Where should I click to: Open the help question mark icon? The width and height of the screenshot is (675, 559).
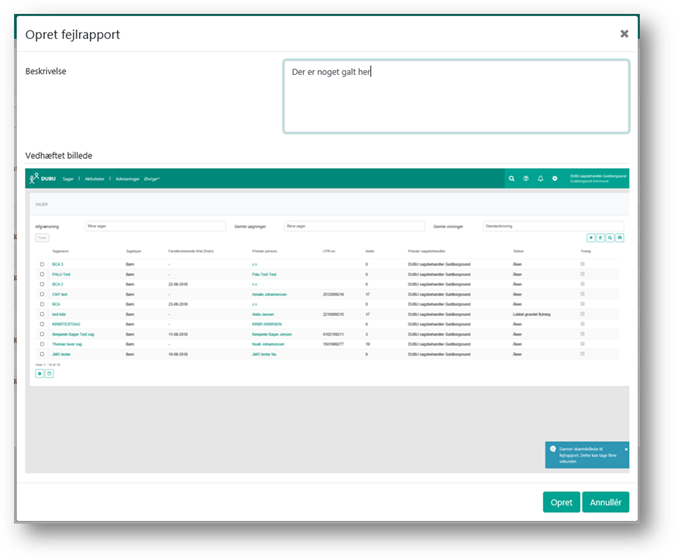coord(526,178)
